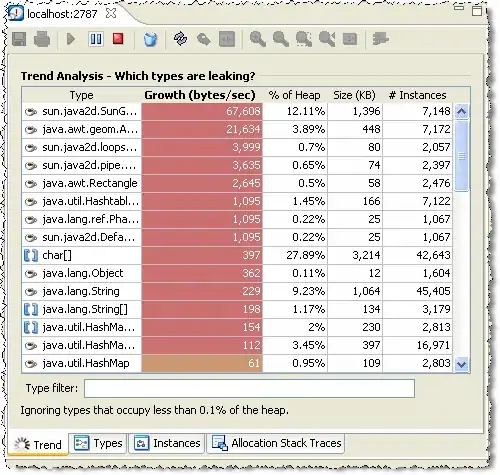Resume trend analysis with the play button
Image resolution: width=500 pixels, height=475 pixels.
coord(71,39)
